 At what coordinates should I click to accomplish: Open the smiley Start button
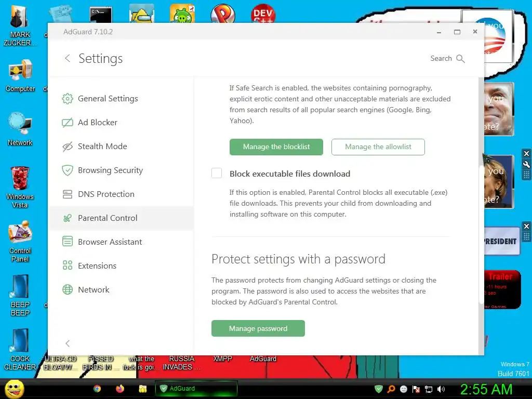click(14, 389)
